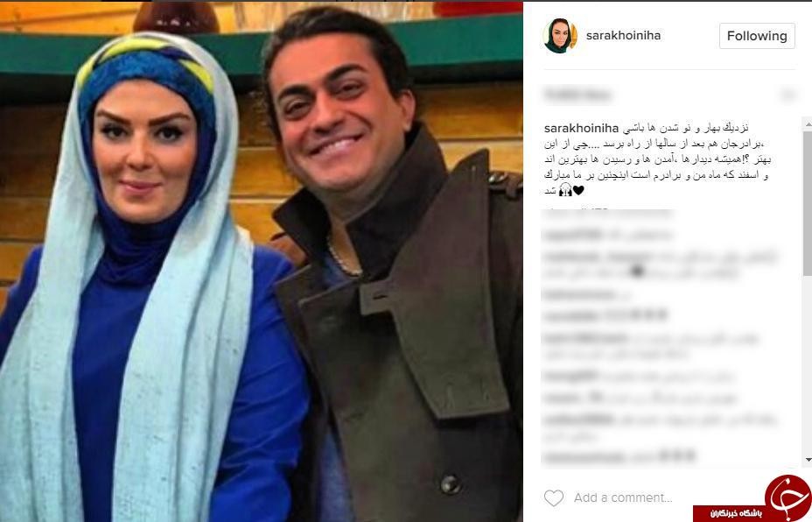
Task: Click the scrollbar up arrow in comments
Action: (808, 123)
